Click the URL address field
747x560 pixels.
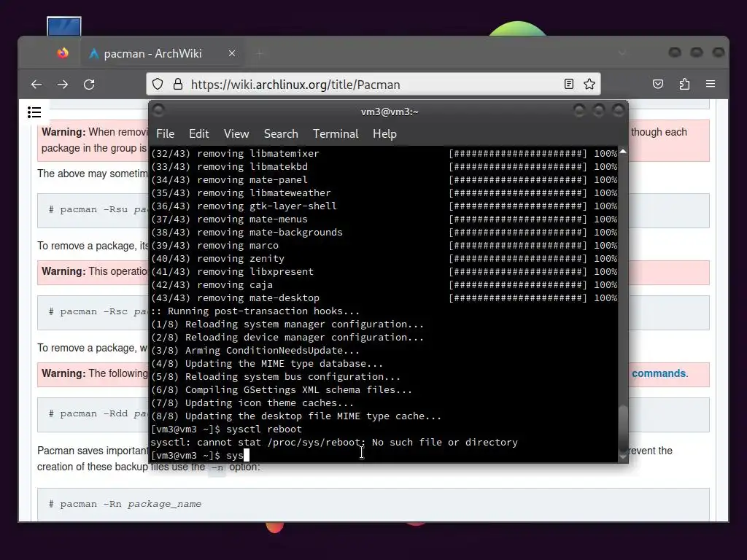374,85
